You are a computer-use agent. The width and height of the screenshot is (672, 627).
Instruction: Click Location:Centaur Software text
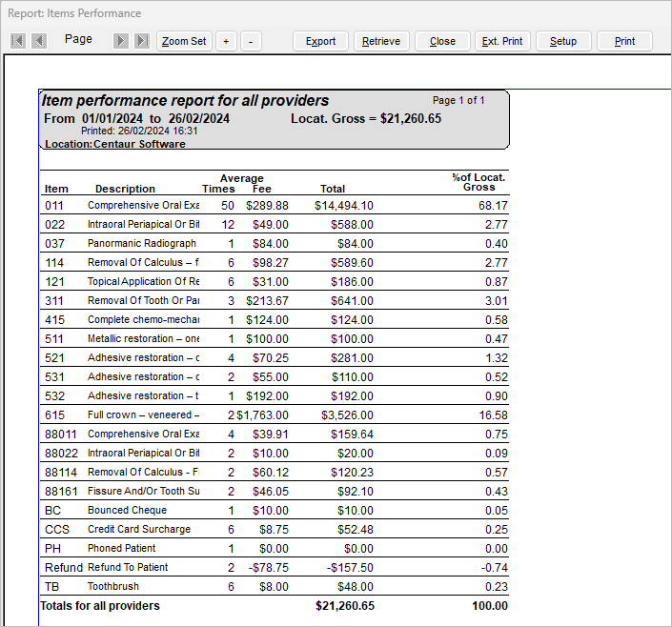115,144
